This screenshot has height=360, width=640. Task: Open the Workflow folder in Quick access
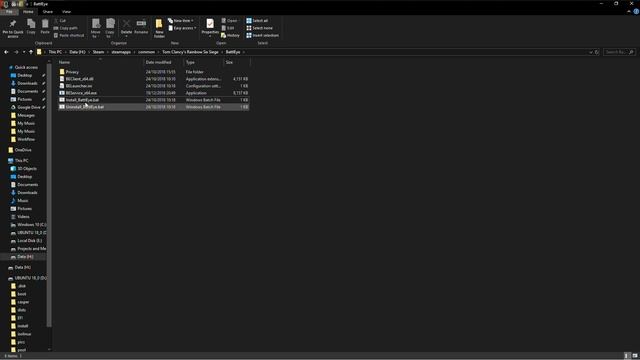26,139
